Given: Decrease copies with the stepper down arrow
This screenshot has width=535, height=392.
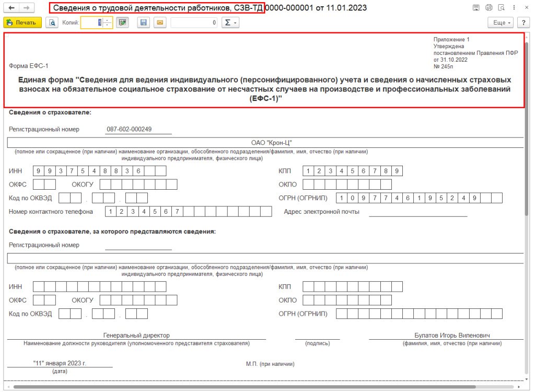Looking at the screenshot, I should pyautogui.click(x=108, y=26).
